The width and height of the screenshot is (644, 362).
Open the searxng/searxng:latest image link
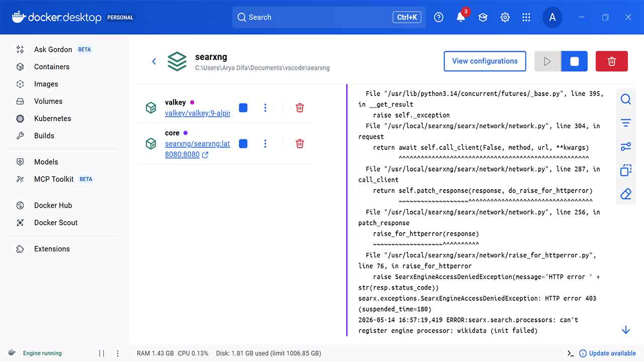point(197,144)
